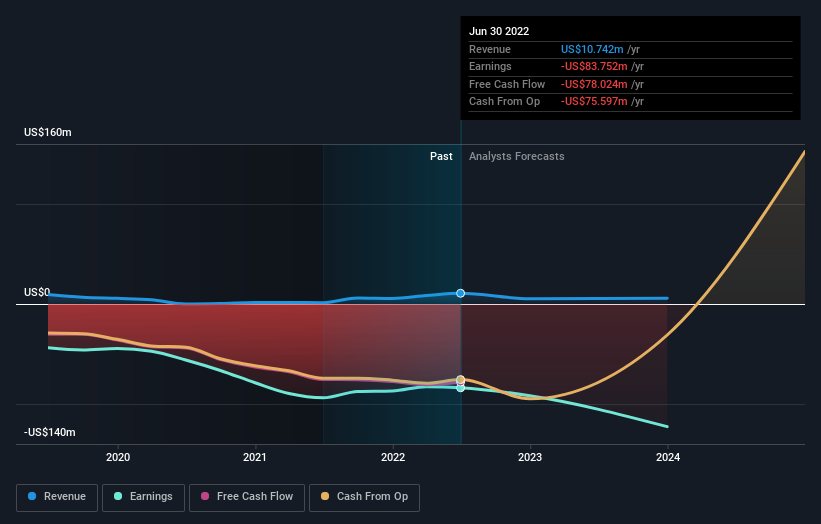The width and height of the screenshot is (821, 524).
Task: Click the orange Cash From Op legend dot
Action: click(325, 496)
